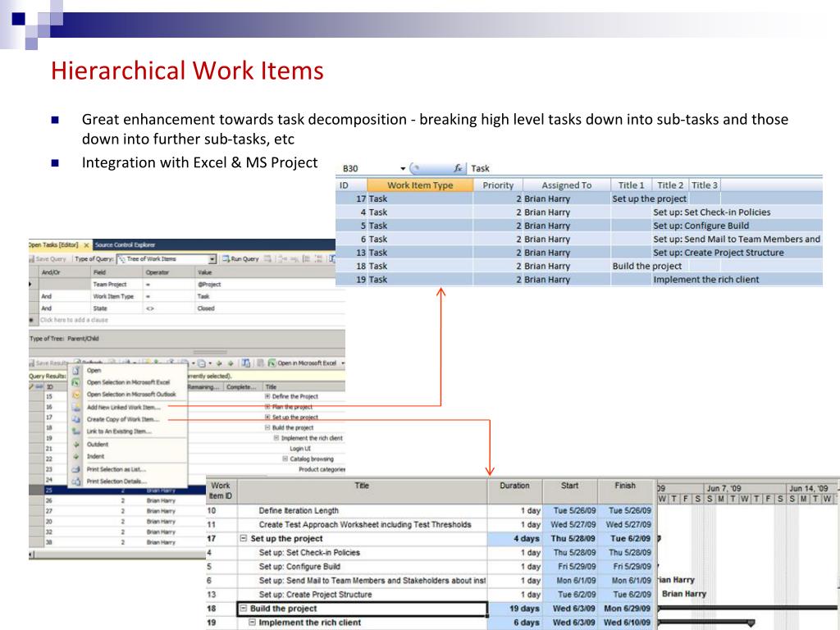
Task: Collapse Catalog browsing tree node
Action: (x=285, y=459)
